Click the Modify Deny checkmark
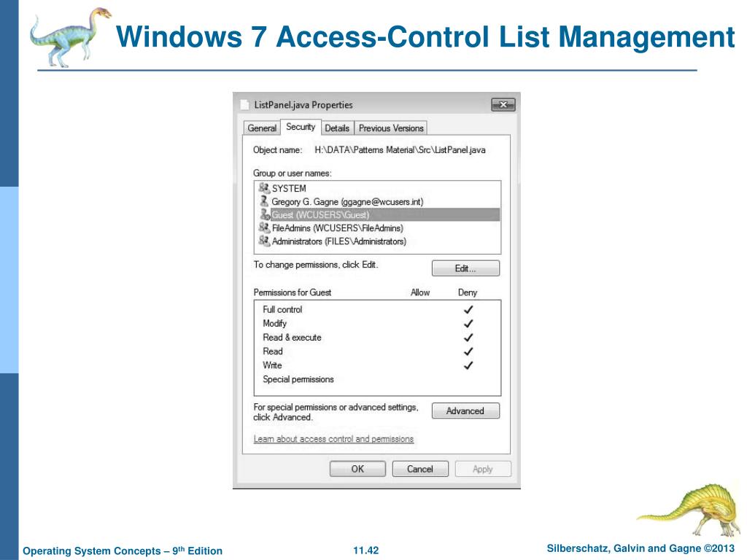The image size is (747, 560). (468, 323)
